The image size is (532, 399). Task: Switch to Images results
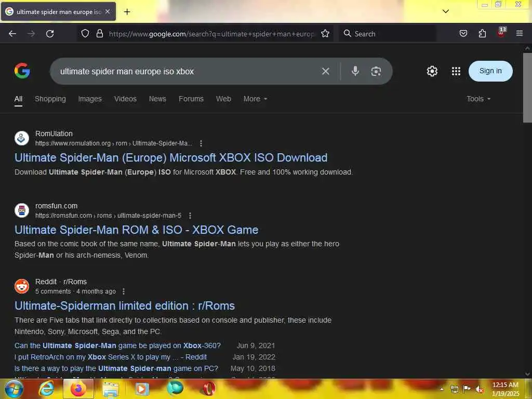coord(90,99)
